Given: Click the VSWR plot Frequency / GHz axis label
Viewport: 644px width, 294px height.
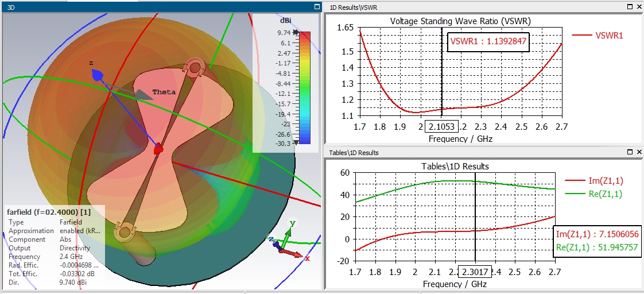Looking at the screenshot, I should [x=460, y=138].
